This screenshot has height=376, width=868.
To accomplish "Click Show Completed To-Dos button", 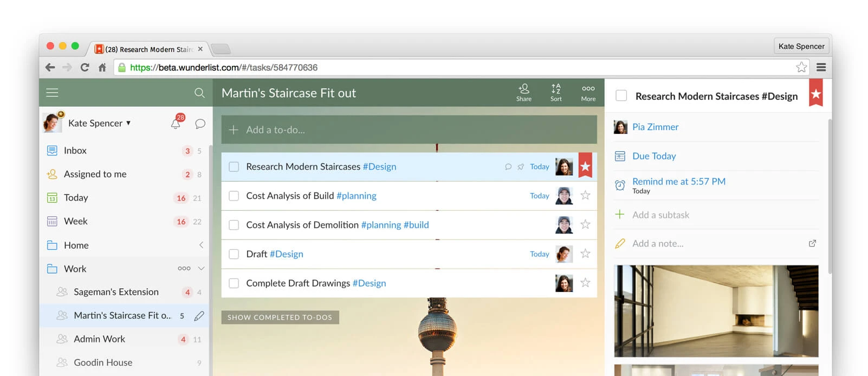I will pyautogui.click(x=280, y=317).
